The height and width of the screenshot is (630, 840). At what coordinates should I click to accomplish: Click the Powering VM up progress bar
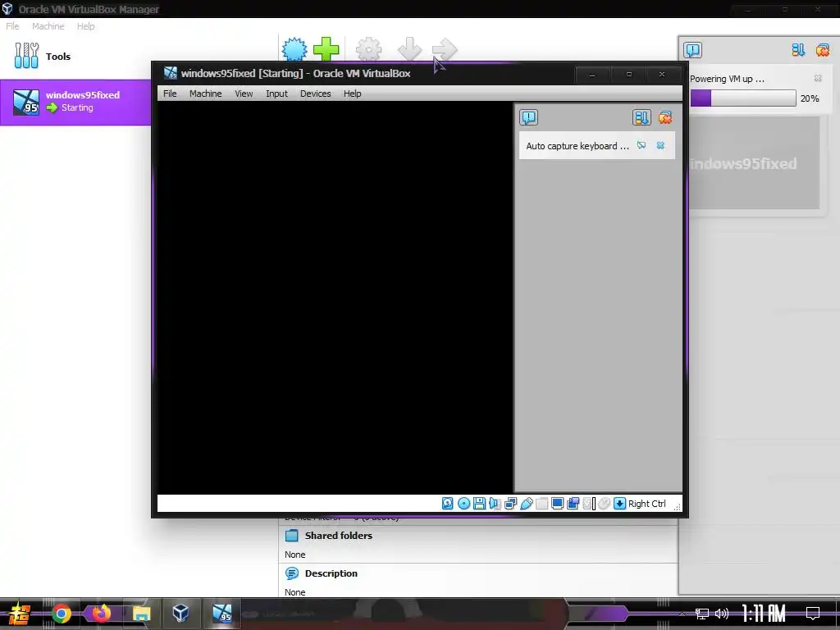pos(743,98)
